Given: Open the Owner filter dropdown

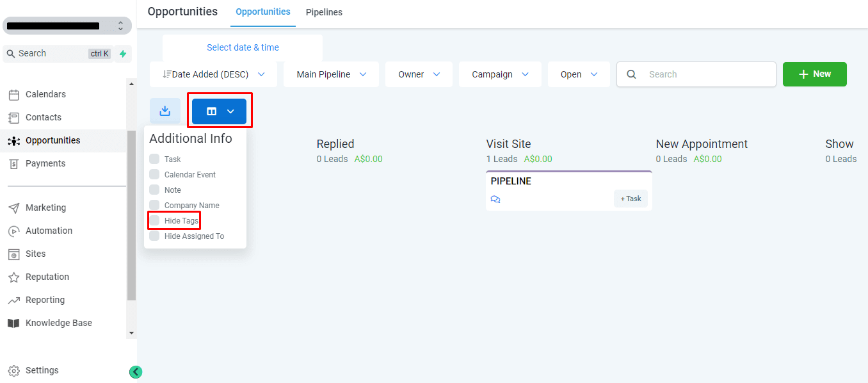Looking at the screenshot, I should point(419,74).
